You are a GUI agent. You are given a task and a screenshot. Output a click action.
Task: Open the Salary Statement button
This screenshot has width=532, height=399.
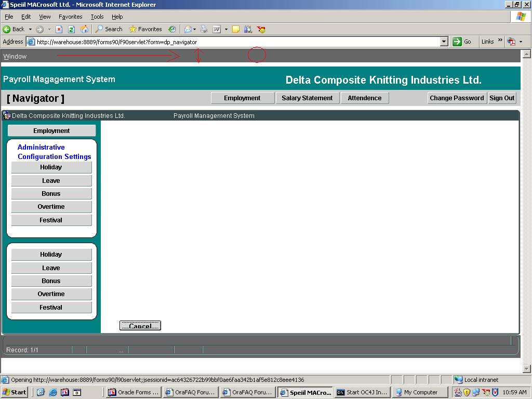[307, 98]
